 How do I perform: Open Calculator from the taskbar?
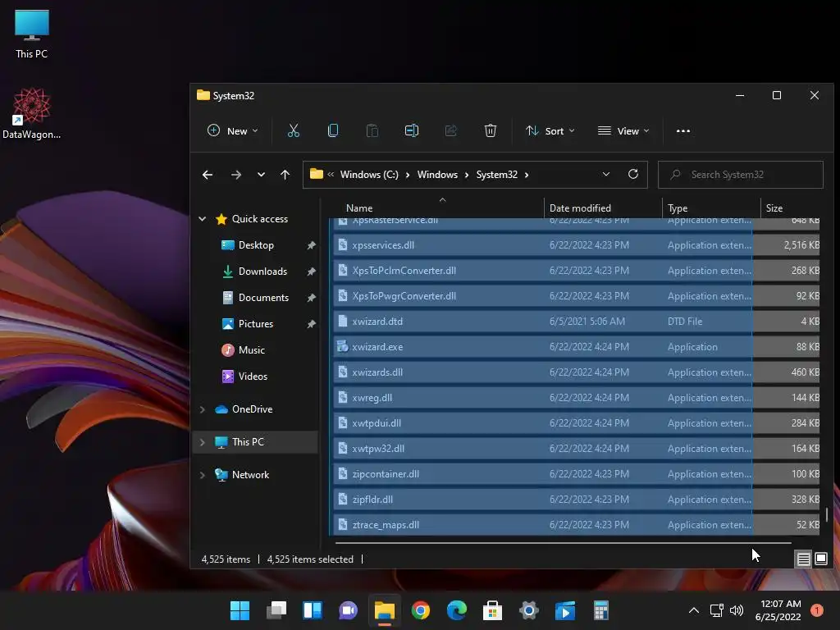(601, 610)
